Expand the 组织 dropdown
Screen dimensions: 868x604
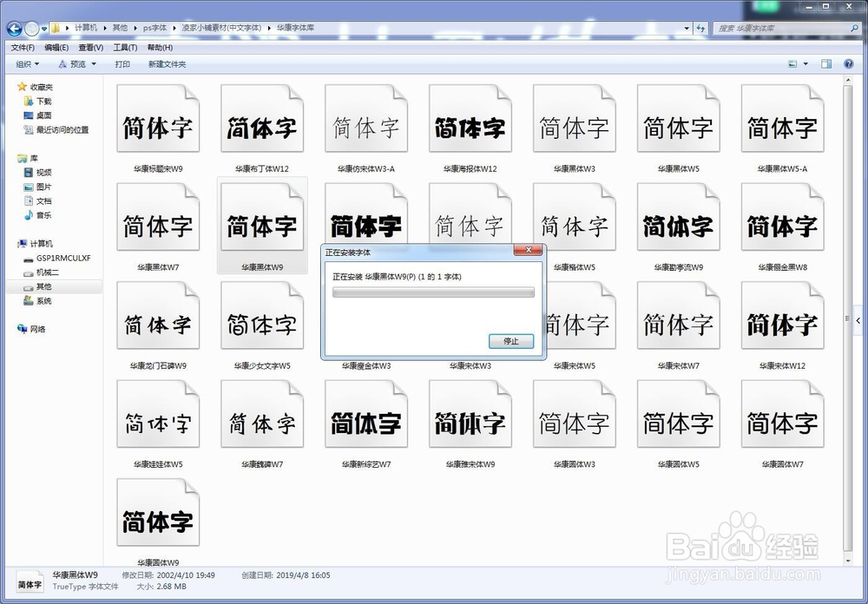click(x=28, y=64)
